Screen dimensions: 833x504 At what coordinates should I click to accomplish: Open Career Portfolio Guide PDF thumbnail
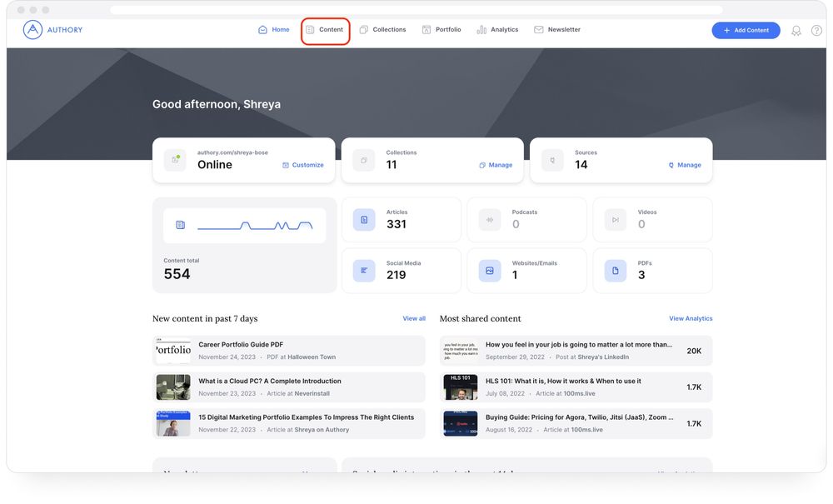[173, 351]
